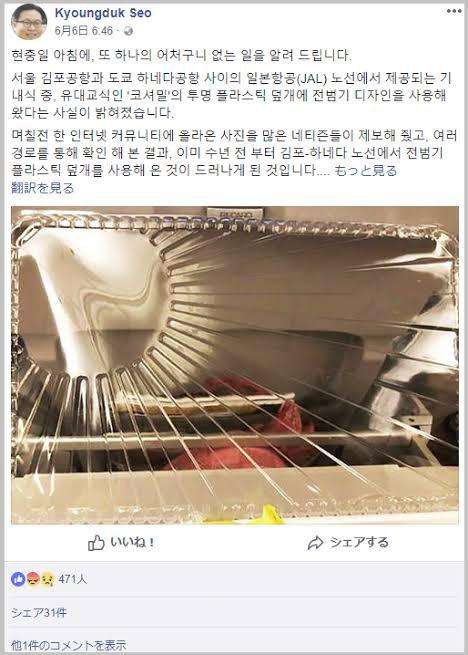The image size is (468, 655).
Task: Open the Kyoungduk Seo profile name link
Action: [x=103, y=13]
